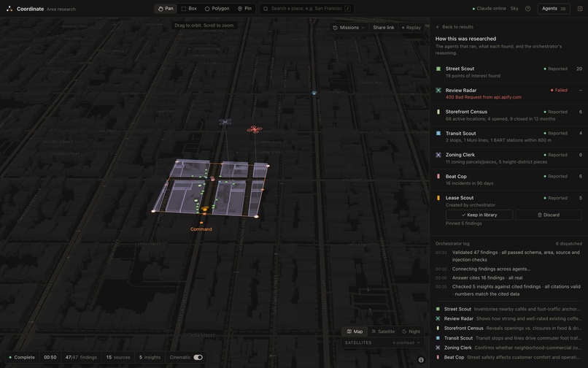Select the Transit Scout row title

[460, 134]
